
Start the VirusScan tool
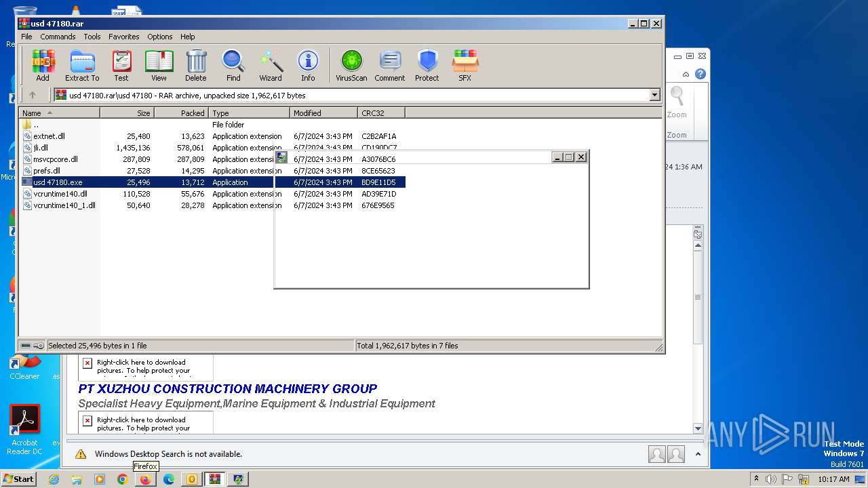click(351, 66)
